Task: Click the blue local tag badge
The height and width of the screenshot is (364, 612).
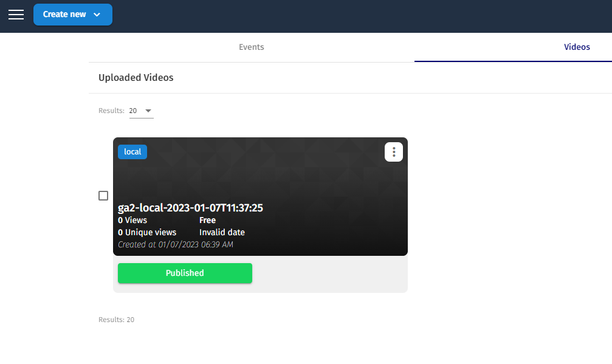Action: pos(132,152)
